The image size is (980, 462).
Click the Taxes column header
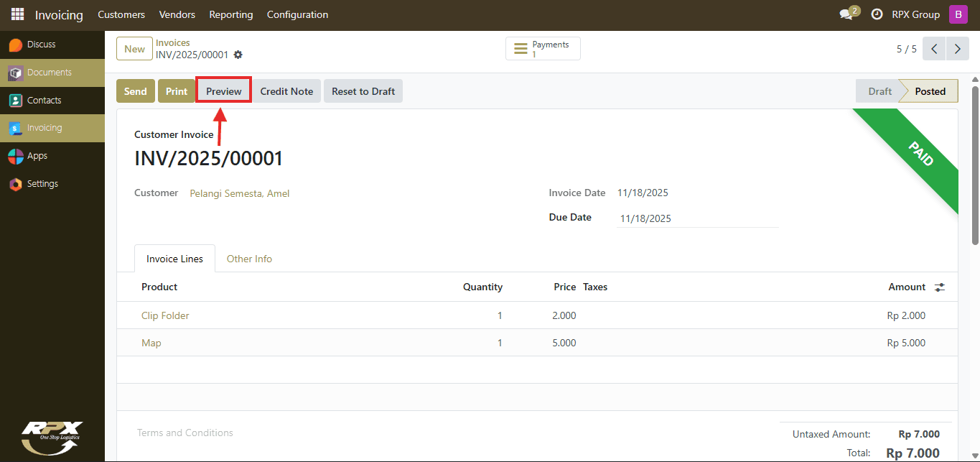point(595,287)
